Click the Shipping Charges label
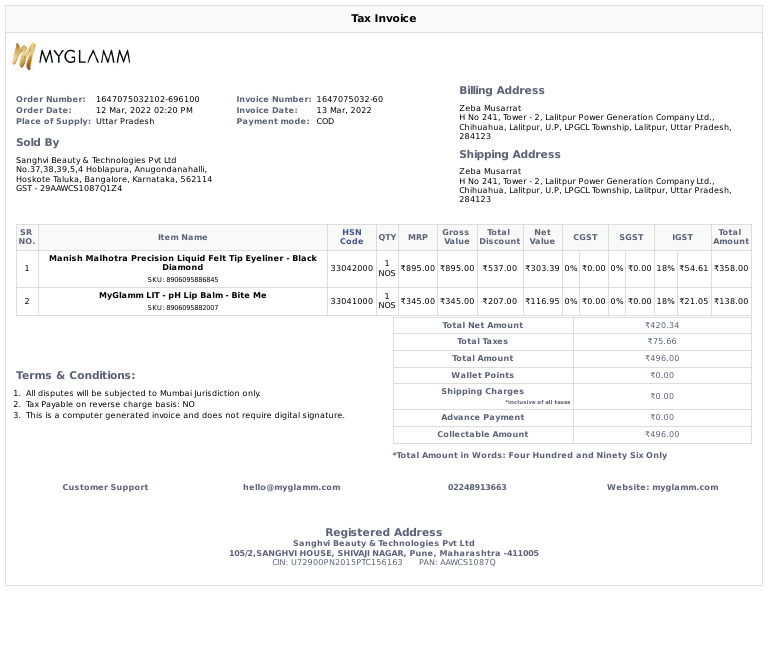 pyautogui.click(x=482, y=391)
